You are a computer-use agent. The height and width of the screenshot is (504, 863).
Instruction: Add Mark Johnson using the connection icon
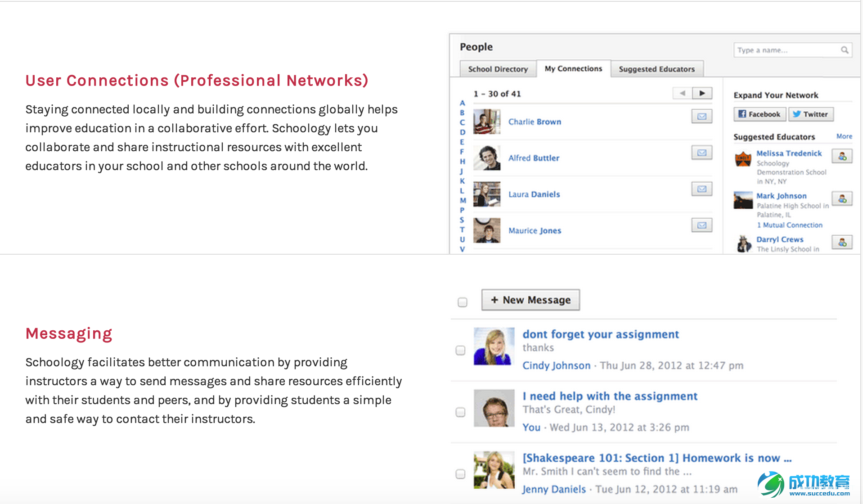tap(842, 198)
